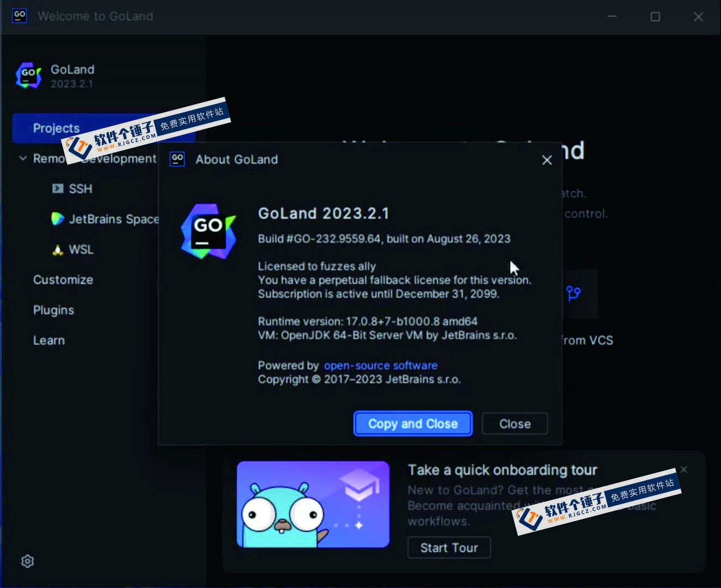
Task: Minimize the Welcome to GoLand window
Action: point(613,16)
